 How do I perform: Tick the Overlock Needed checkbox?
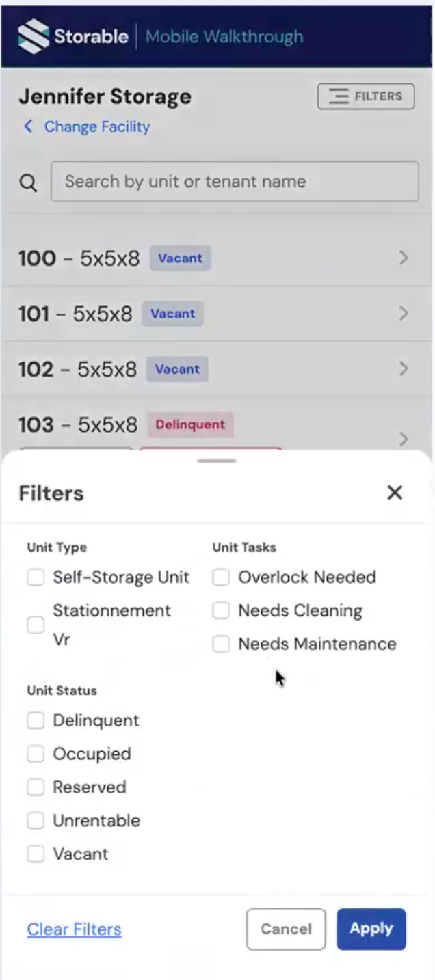coord(221,577)
